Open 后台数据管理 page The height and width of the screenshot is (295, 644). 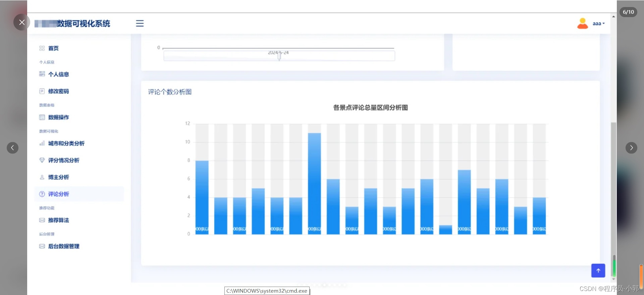tap(64, 246)
